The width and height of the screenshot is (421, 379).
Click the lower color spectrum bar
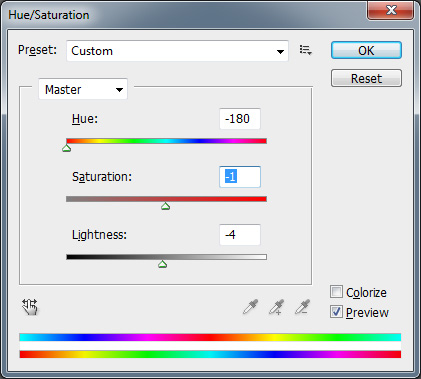[210, 354]
